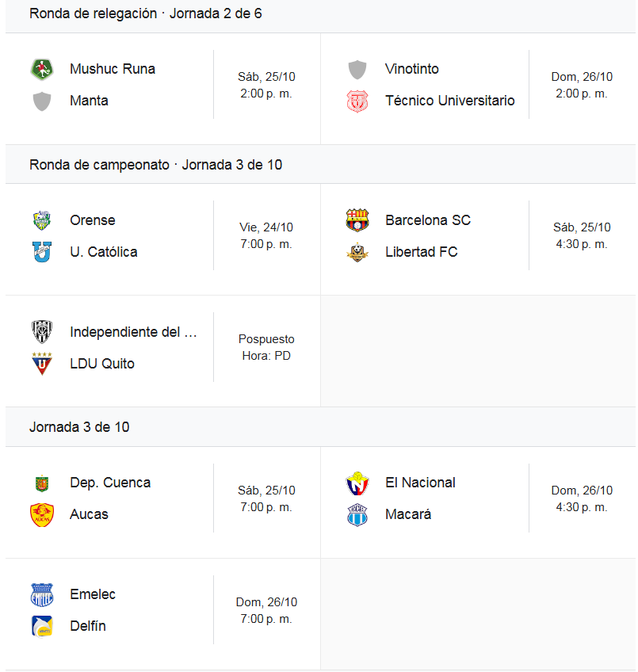Open the Dep. Cuenca match name
Screen dimensions: 638x672
110,483
